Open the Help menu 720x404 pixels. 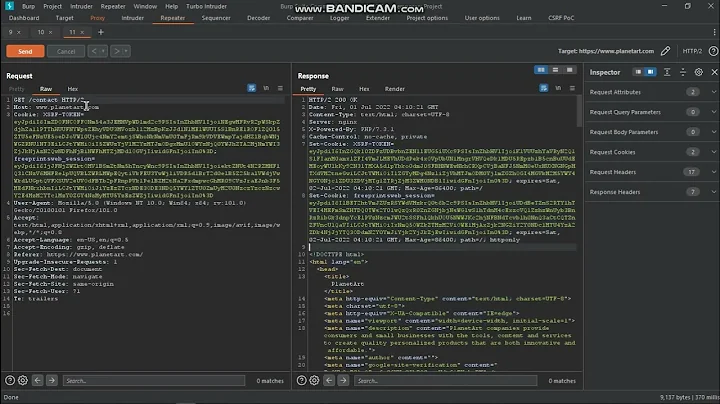[x=171, y=6]
